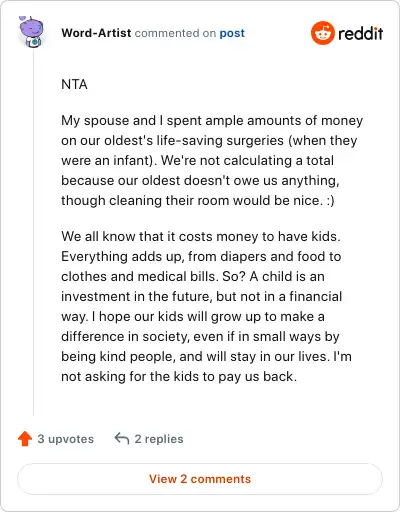This screenshot has width=400, height=512.
Task: Open the "2 replies" label
Action: tap(159, 439)
